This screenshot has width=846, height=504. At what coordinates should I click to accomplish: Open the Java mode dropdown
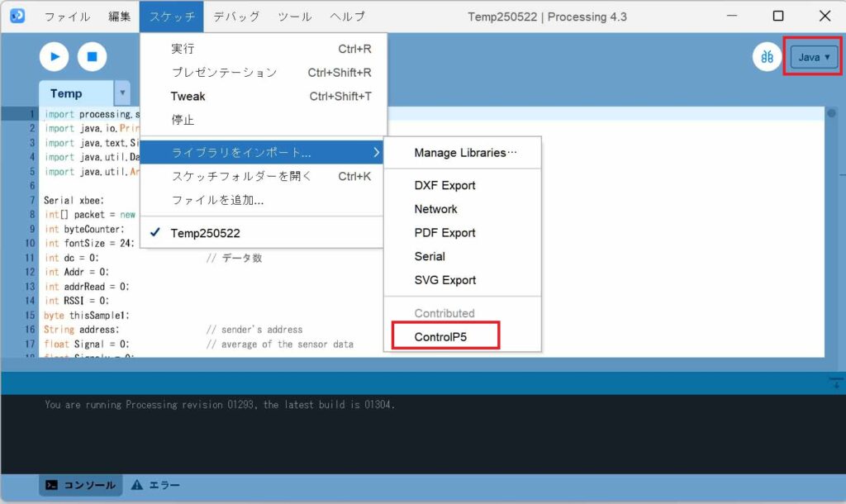[x=814, y=57]
